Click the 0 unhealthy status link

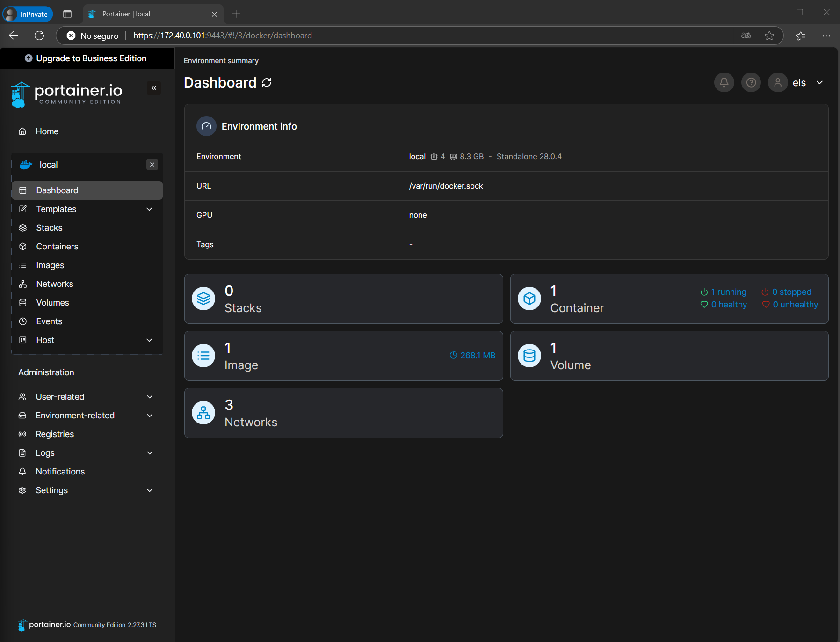(790, 305)
